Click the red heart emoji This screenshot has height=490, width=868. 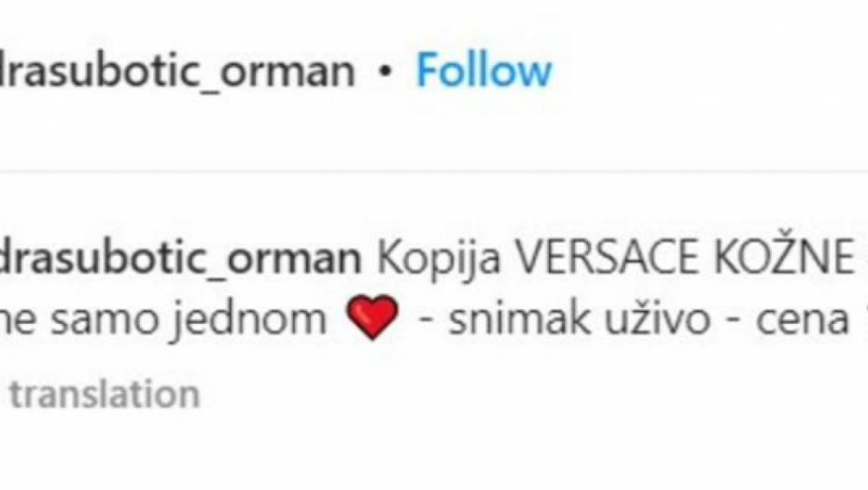coord(372,316)
